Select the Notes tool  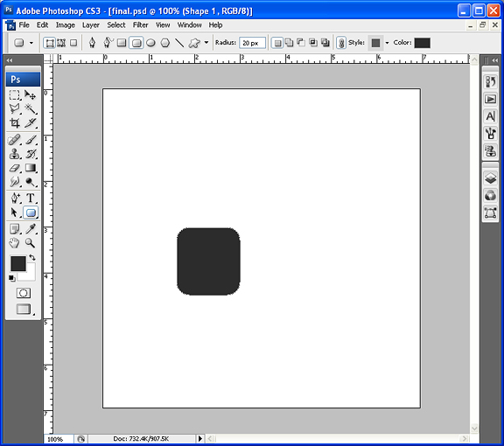[x=15, y=229]
